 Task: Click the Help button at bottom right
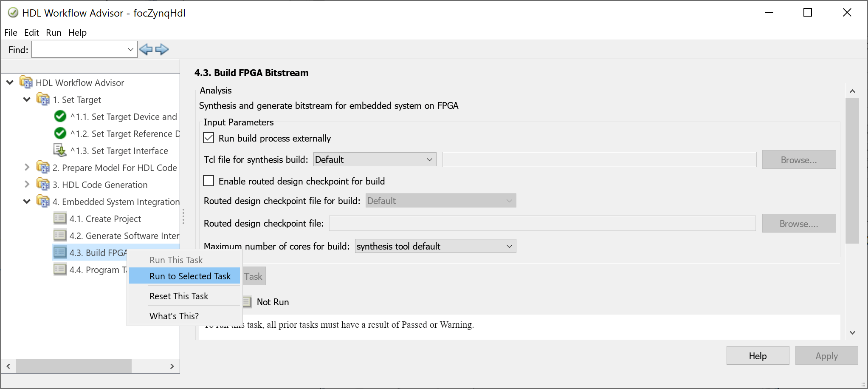[x=758, y=356]
